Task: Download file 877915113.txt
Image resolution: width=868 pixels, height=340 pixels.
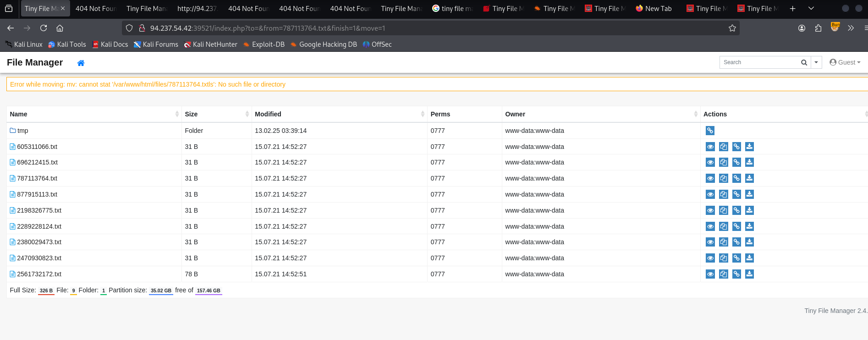Action: click(x=749, y=194)
